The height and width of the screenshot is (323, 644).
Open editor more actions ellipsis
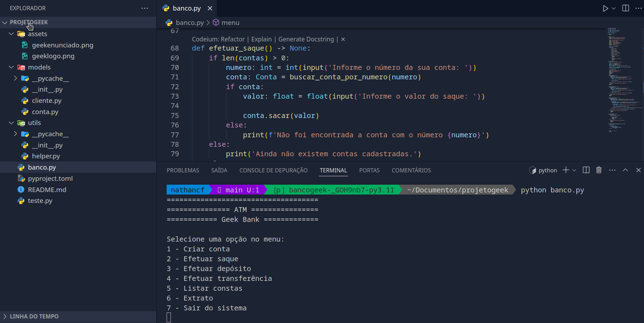[638, 8]
